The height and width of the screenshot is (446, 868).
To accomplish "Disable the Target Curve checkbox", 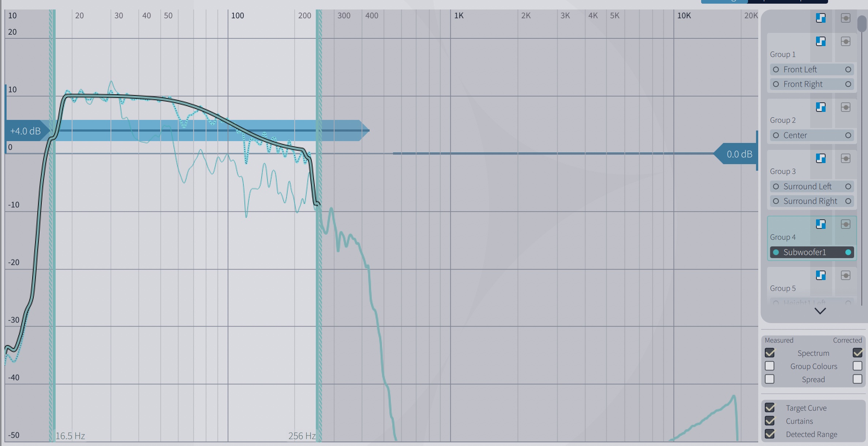I will (x=770, y=408).
